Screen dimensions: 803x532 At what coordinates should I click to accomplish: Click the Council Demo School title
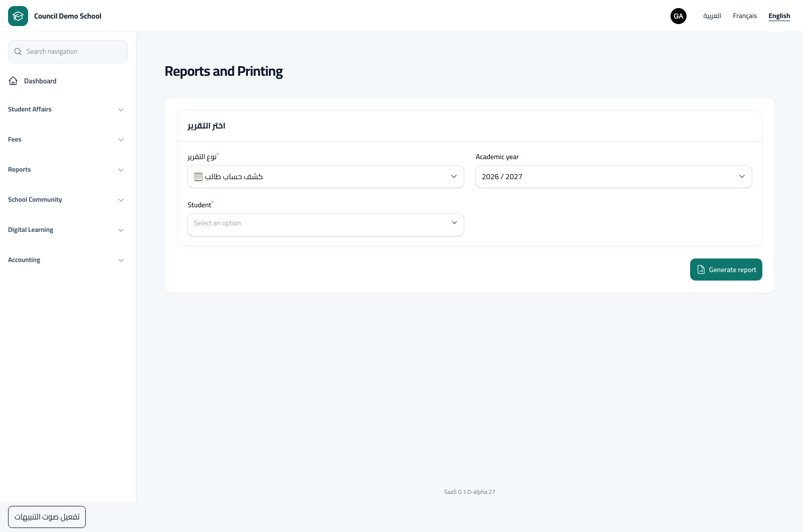pyautogui.click(x=68, y=16)
